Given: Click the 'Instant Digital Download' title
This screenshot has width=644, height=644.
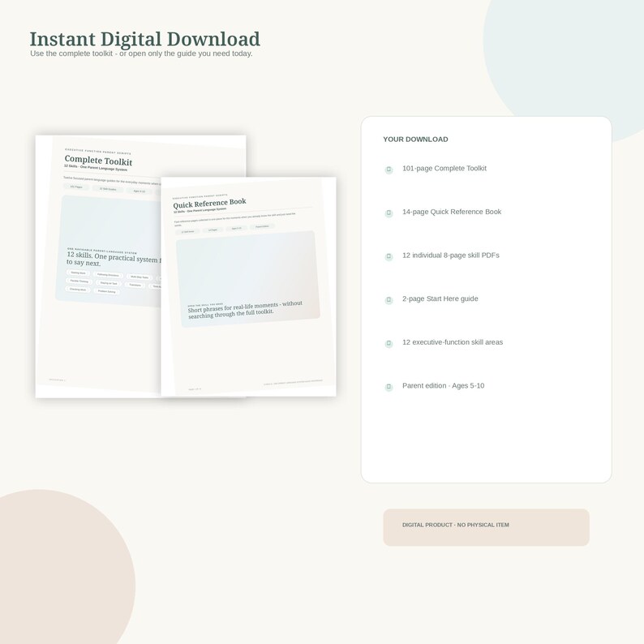Looking at the screenshot, I should point(144,39).
